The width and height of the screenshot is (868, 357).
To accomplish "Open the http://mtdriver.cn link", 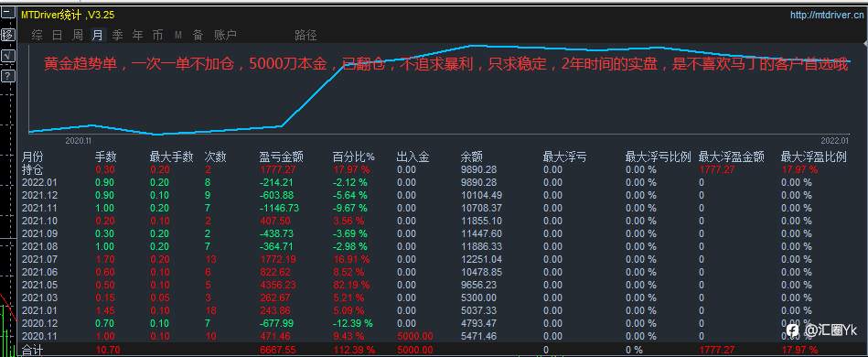I will (827, 15).
